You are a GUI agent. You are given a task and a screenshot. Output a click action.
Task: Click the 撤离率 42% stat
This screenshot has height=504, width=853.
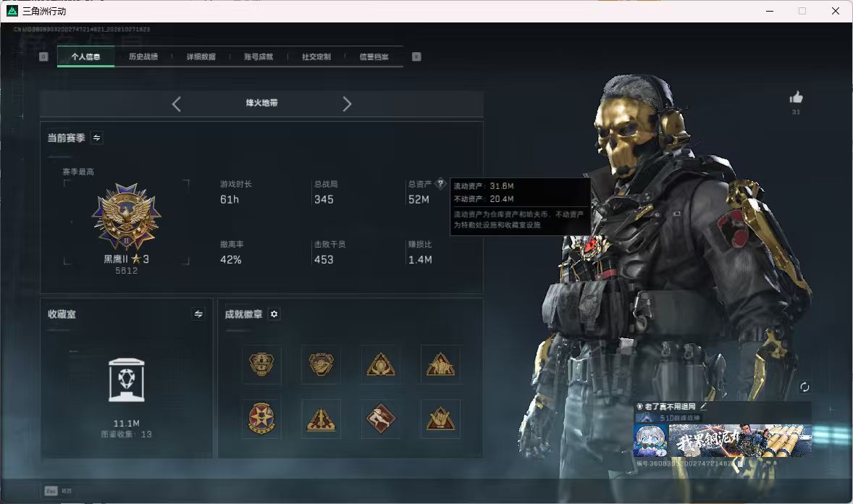pos(232,253)
